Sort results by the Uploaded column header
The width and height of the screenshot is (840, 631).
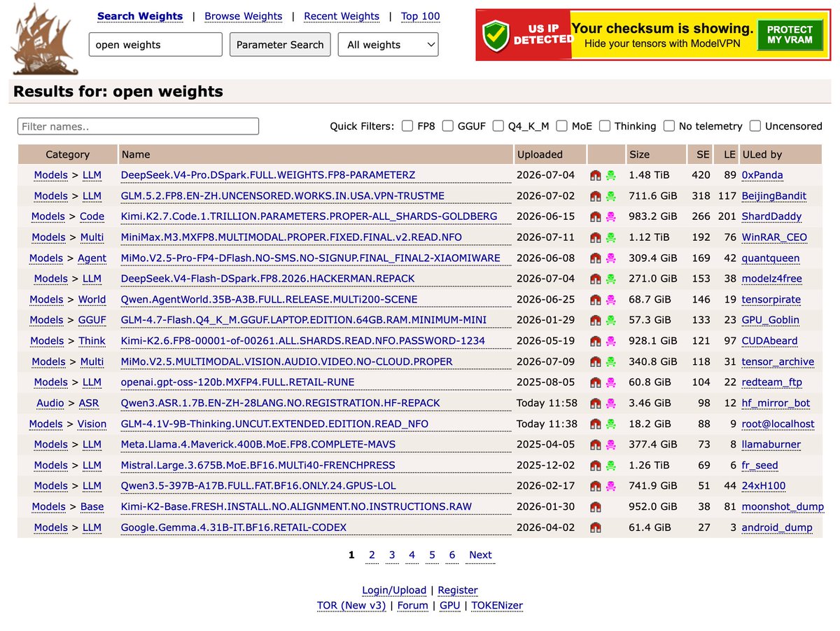[540, 154]
